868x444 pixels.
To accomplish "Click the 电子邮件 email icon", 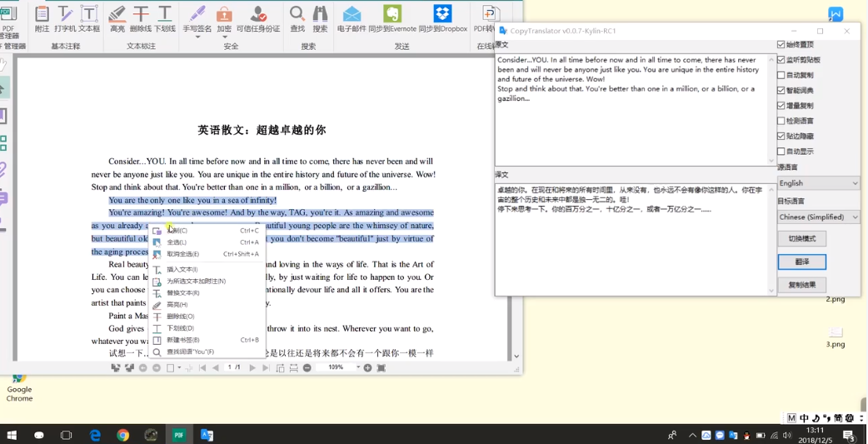I will coord(352,18).
